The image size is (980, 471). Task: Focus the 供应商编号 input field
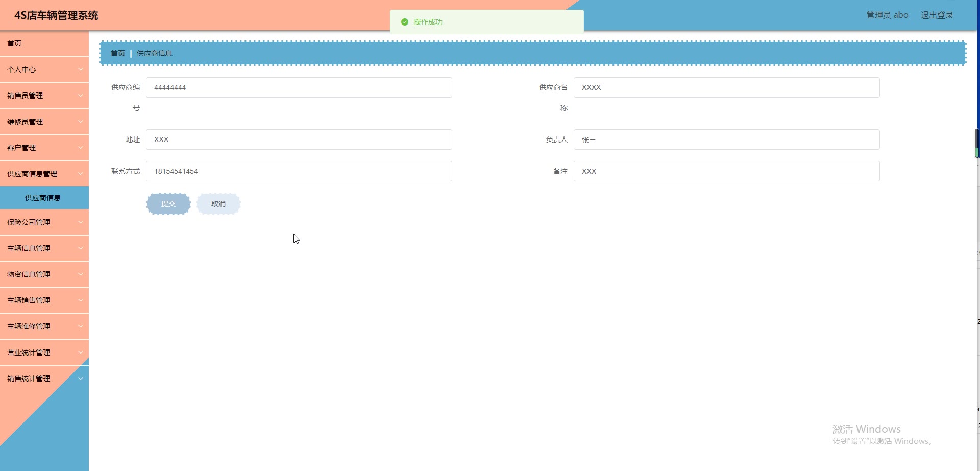pos(299,87)
